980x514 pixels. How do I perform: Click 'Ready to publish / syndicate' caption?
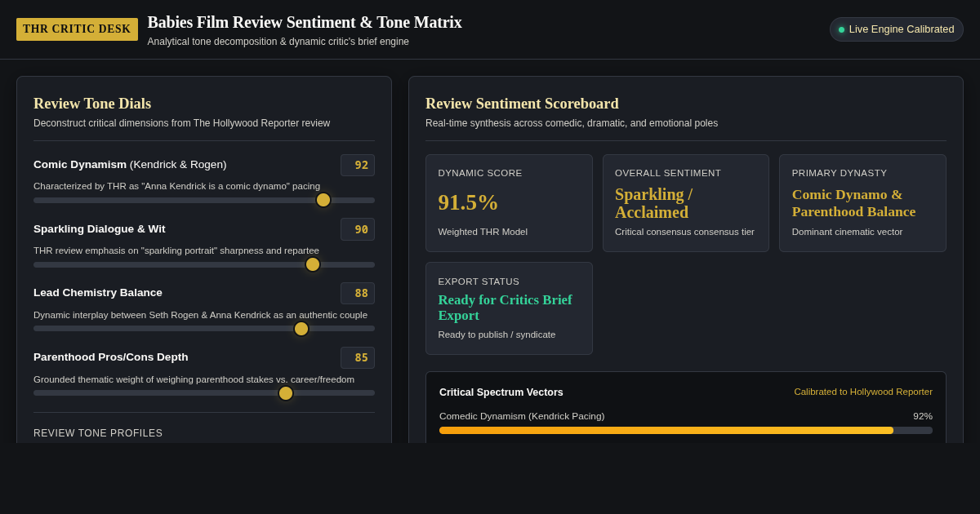[497, 335]
